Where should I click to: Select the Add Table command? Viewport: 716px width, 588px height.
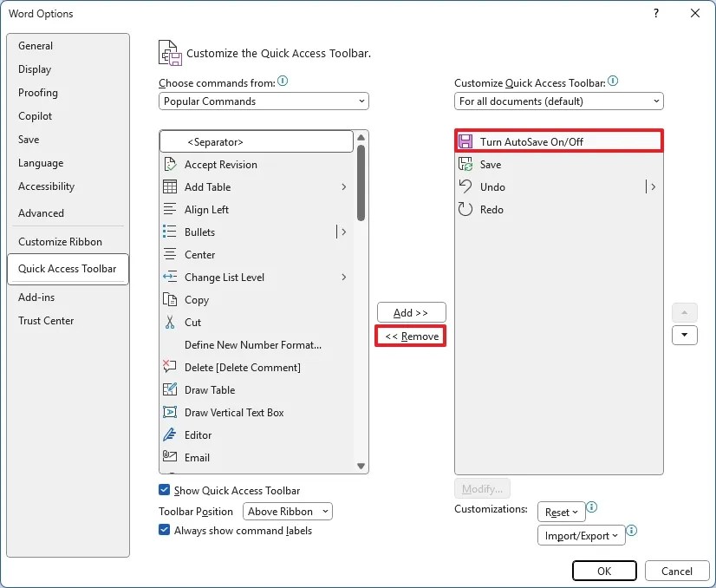click(206, 186)
